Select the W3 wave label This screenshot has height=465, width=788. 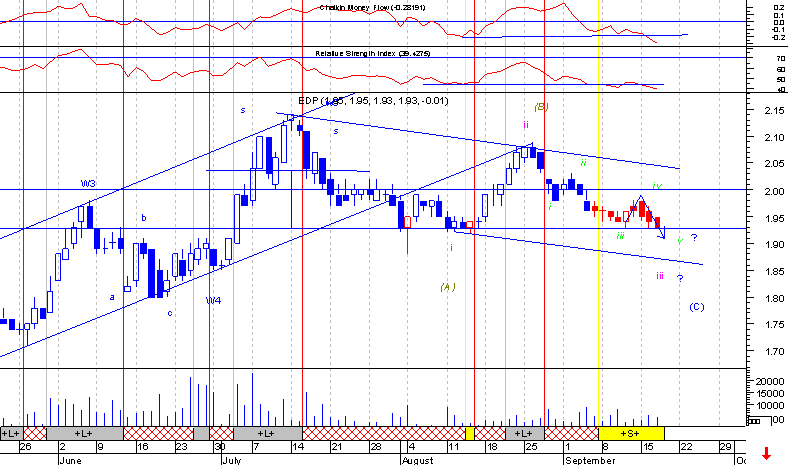coord(88,183)
